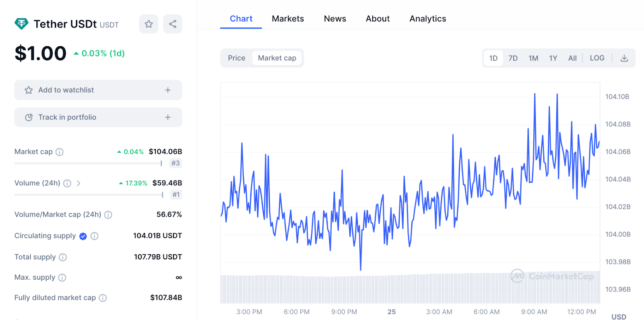The width and height of the screenshot is (644, 320).
Task: Select the 1M time range
Action: tap(533, 58)
